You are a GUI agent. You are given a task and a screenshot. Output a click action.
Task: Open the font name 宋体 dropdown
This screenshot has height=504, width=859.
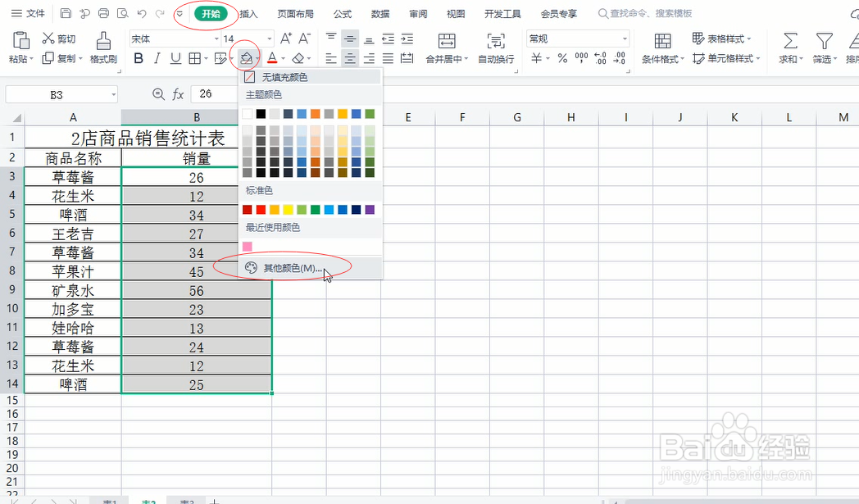pos(217,39)
